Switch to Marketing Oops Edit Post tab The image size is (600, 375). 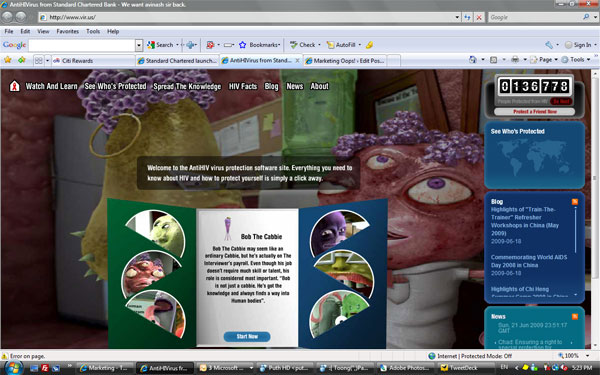click(346, 60)
